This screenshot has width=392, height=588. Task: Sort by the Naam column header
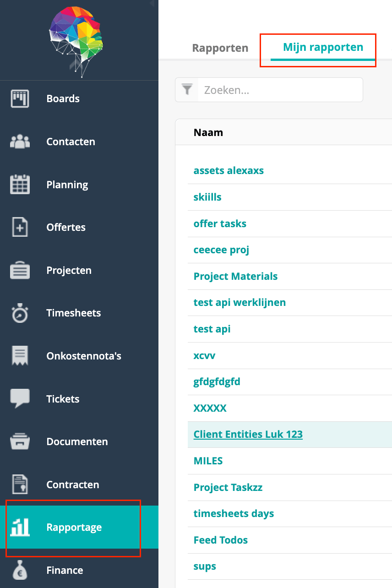click(x=208, y=133)
